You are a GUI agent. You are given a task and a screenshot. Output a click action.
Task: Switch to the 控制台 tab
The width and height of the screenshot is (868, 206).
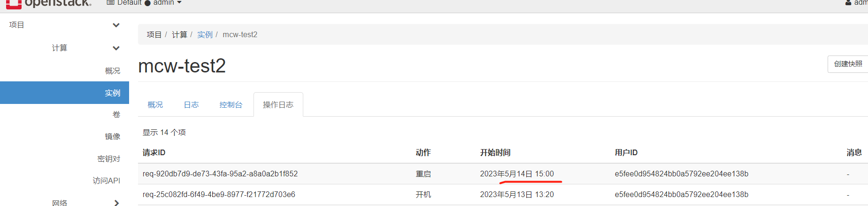click(230, 104)
